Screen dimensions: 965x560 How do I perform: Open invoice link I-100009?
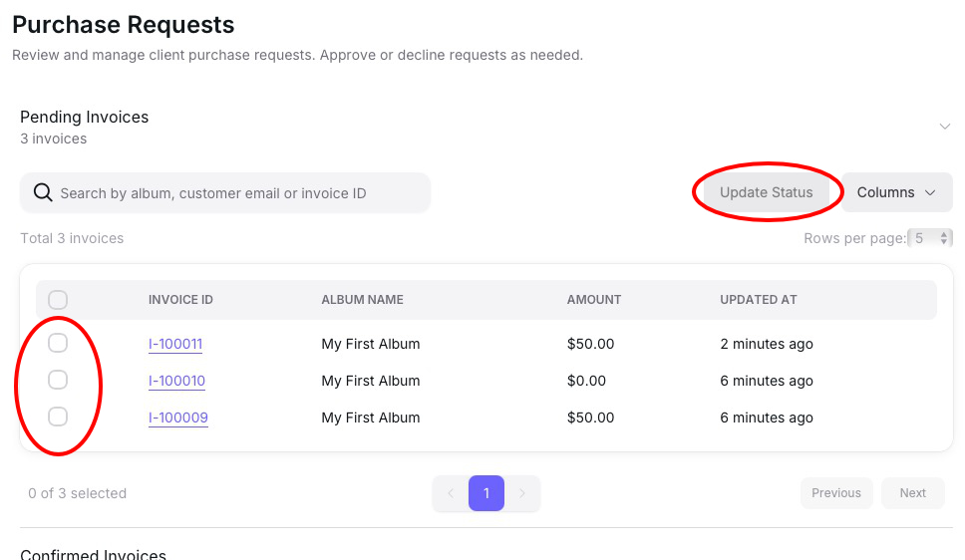tap(178, 418)
